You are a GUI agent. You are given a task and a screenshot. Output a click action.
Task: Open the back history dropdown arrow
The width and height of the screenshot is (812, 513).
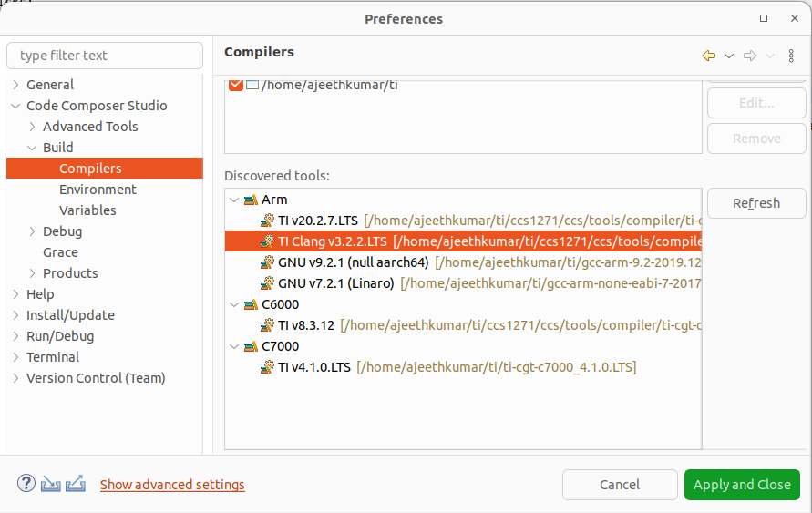[x=729, y=56]
